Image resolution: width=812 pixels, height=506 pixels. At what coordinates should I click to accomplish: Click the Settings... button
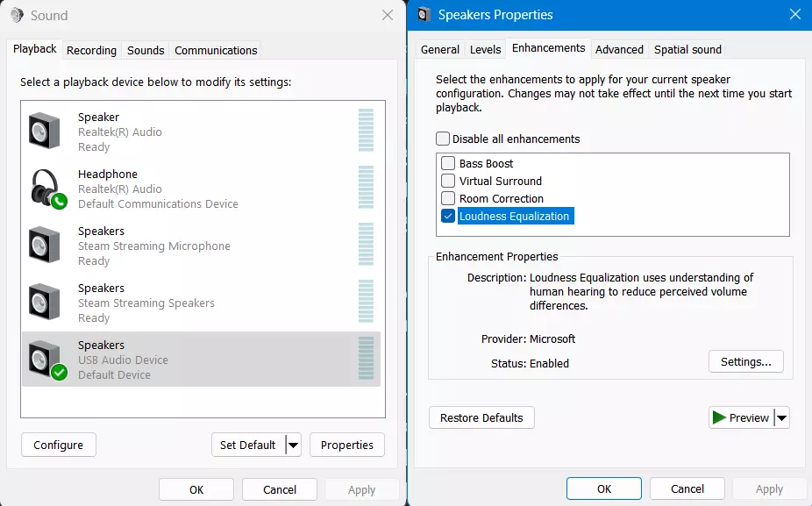pyautogui.click(x=745, y=361)
